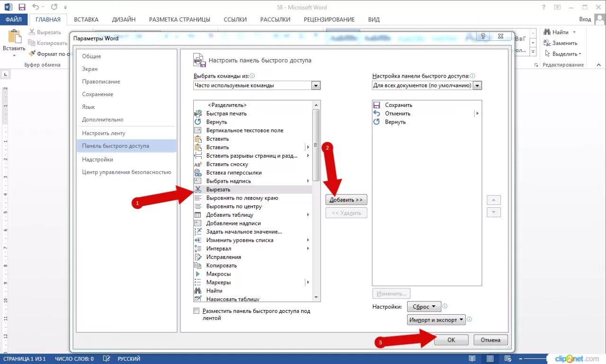
Task: Click the footnote icon next to 'Вставить сноску'
Action: point(198,164)
